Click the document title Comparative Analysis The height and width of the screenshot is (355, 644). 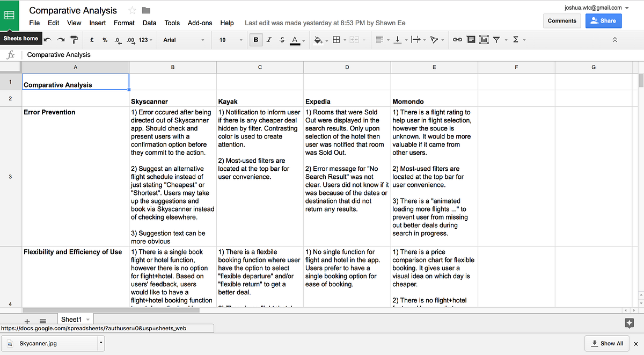click(x=73, y=10)
